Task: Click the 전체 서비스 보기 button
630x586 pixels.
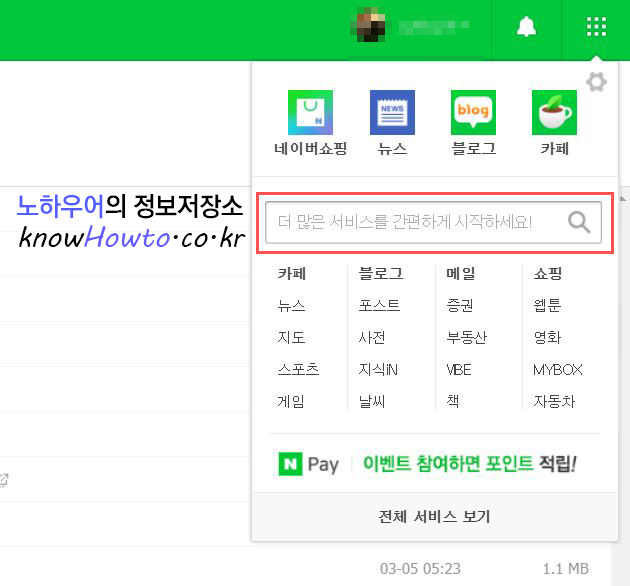Action: tap(435, 516)
